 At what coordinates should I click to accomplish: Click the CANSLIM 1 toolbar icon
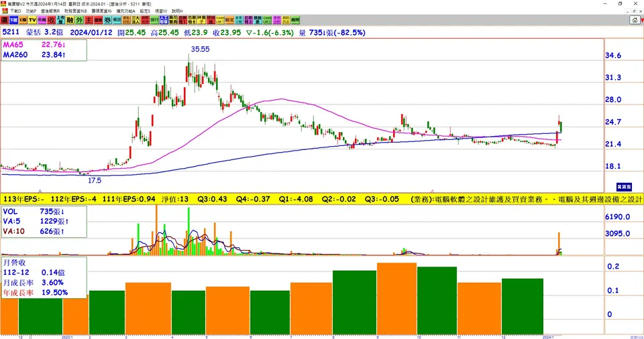[x=220, y=19]
